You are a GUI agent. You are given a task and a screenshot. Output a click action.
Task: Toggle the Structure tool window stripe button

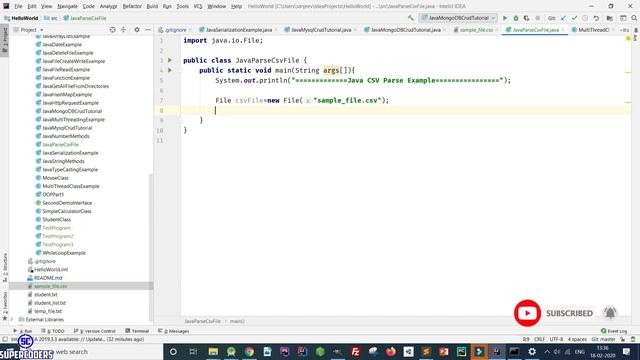(4, 267)
